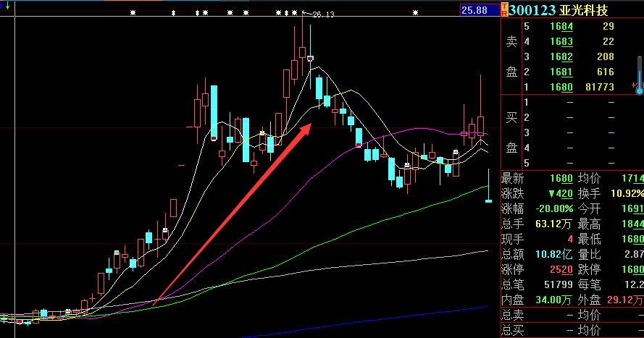Screen dimensions: 644x338
Task: Click sell level 1 price 1680
Action: click(561, 87)
